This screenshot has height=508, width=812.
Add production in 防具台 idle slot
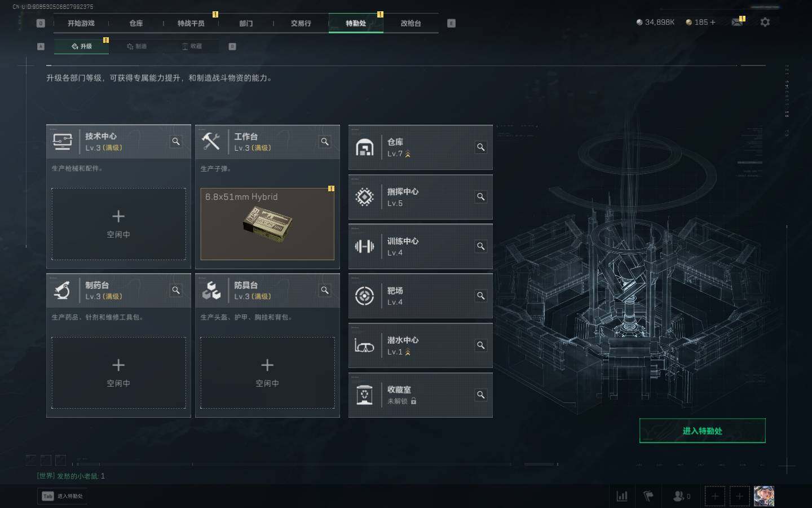[x=267, y=373]
